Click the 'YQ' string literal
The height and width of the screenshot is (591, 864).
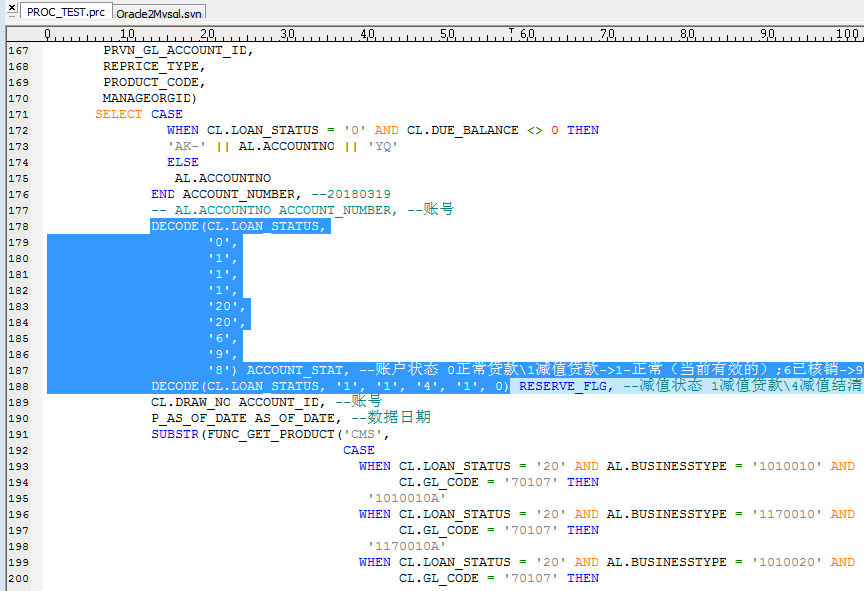[382, 147]
